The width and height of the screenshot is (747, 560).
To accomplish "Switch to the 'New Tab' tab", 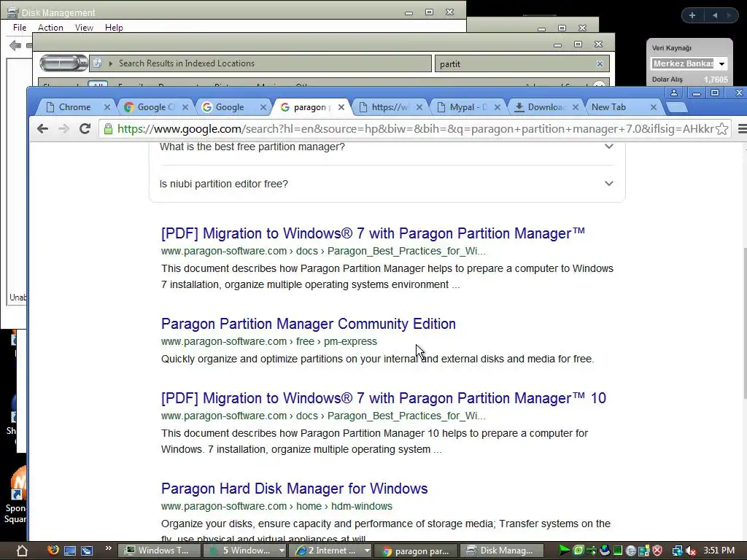I will [x=619, y=107].
